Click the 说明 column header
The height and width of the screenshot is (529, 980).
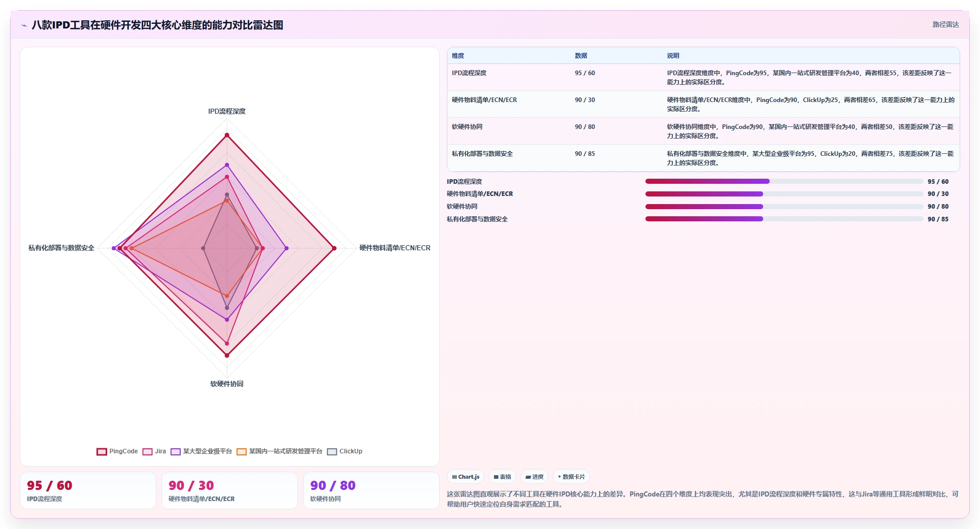coord(673,56)
